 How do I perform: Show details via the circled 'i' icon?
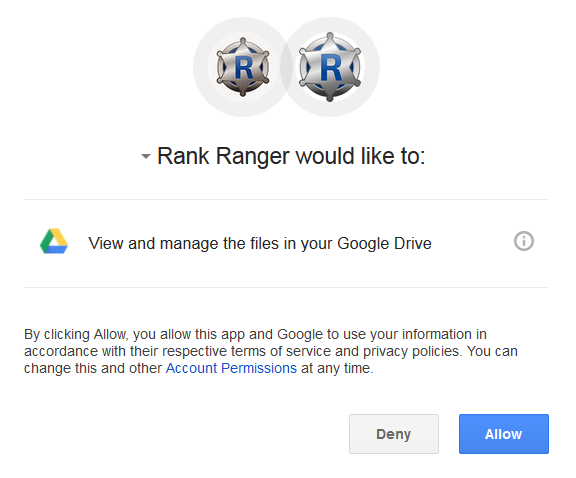coord(523,241)
